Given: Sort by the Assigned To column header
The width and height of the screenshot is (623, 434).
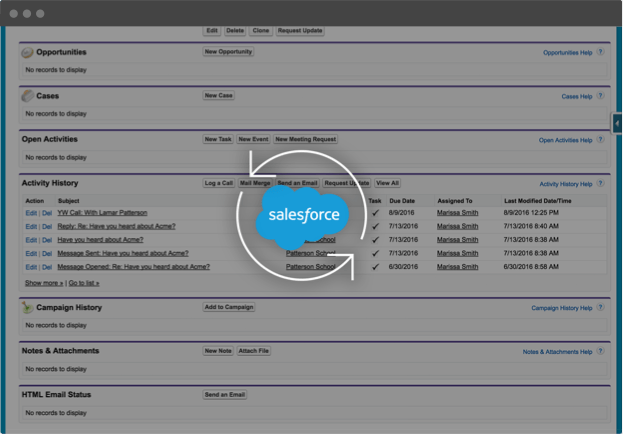Looking at the screenshot, I should coord(455,201).
